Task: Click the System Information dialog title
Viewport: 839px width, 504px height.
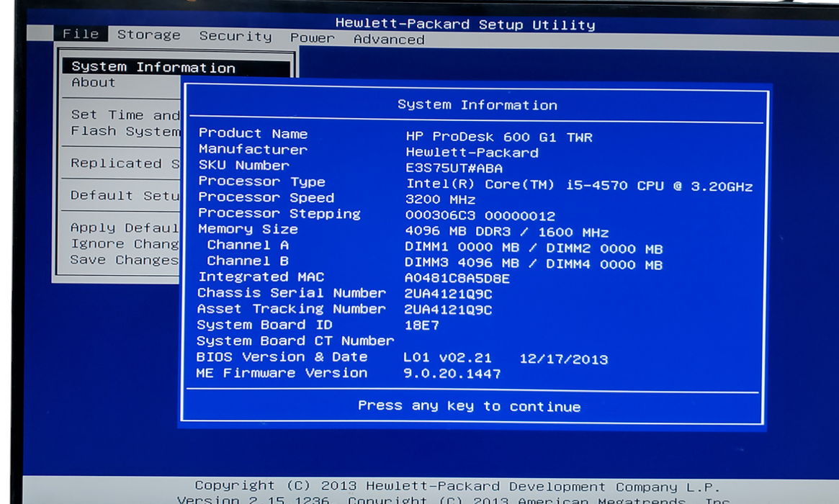Action: [x=477, y=105]
